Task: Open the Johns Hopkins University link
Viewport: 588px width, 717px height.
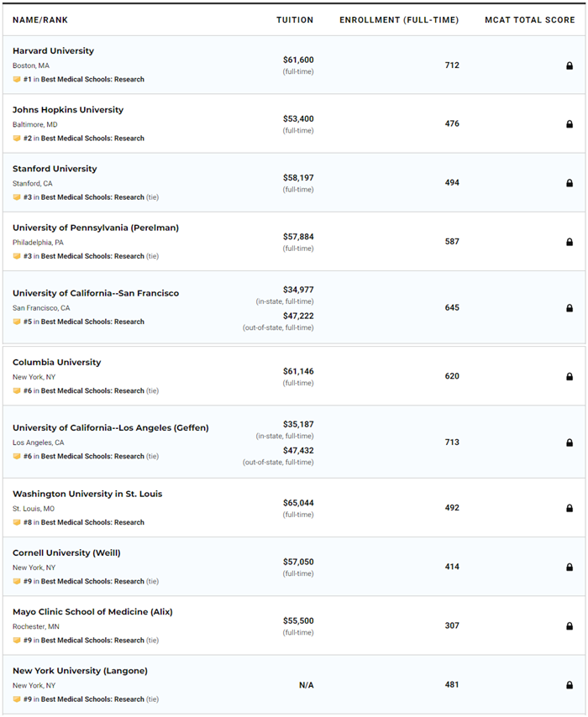Action: (x=67, y=110)
